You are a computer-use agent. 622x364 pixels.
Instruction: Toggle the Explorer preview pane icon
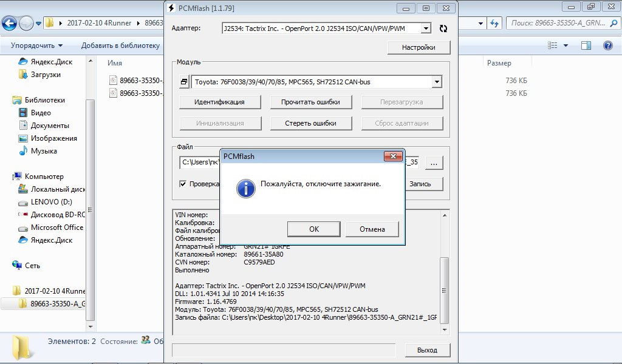click(x=586, y=45)
